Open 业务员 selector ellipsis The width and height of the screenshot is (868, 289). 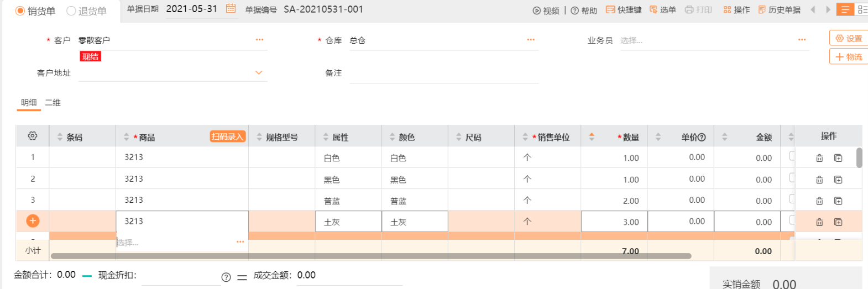(x=802, y=40)
